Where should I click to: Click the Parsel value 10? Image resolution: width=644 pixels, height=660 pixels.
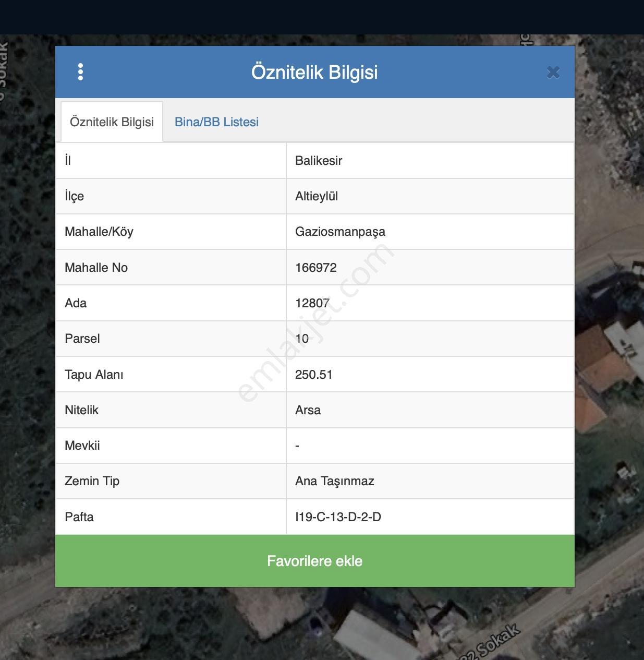302,339
